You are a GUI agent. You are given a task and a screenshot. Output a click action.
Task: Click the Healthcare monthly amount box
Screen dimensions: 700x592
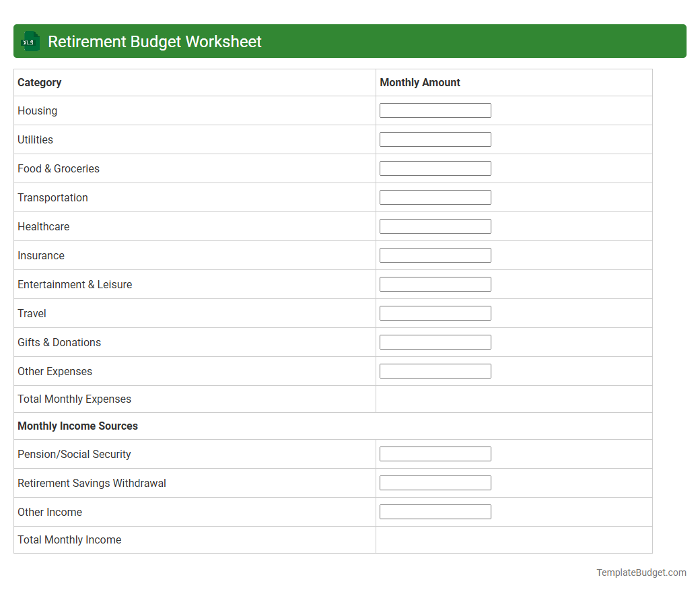coord(435,226)
